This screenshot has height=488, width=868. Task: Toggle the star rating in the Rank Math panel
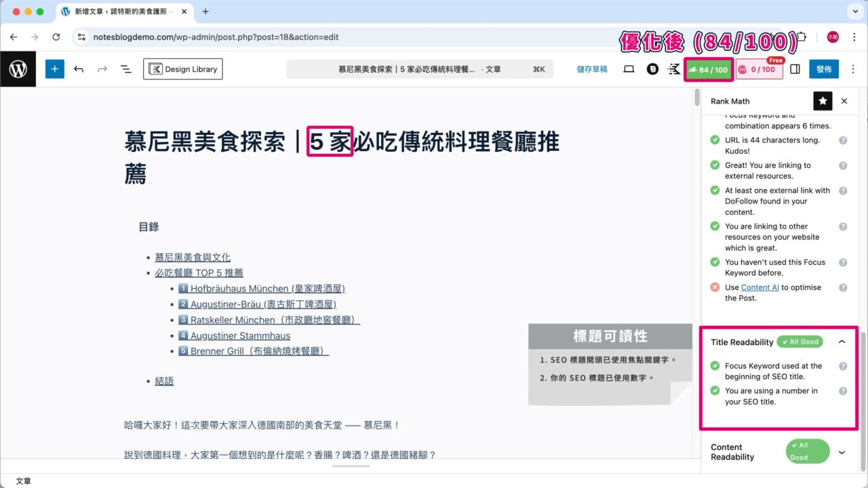click(823, 100)
